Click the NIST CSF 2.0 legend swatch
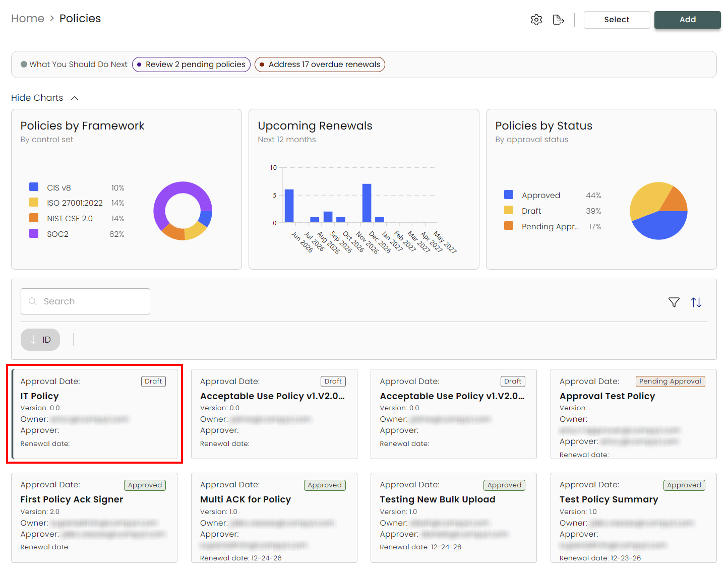 [34, 218]
